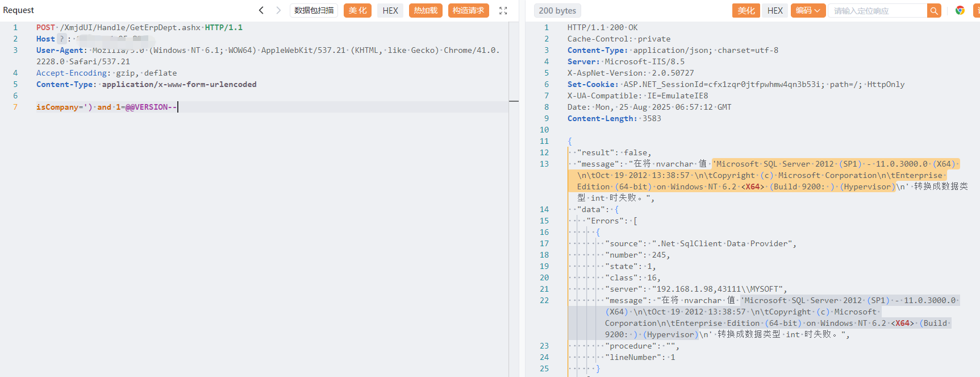Click the Server: Microsoft-IIS/8.5 header
This screenshot has width=980, height=377.
626,61
